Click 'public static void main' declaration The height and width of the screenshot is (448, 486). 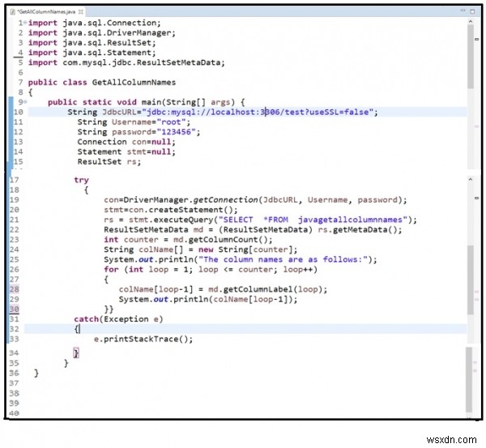pos(146,102)
